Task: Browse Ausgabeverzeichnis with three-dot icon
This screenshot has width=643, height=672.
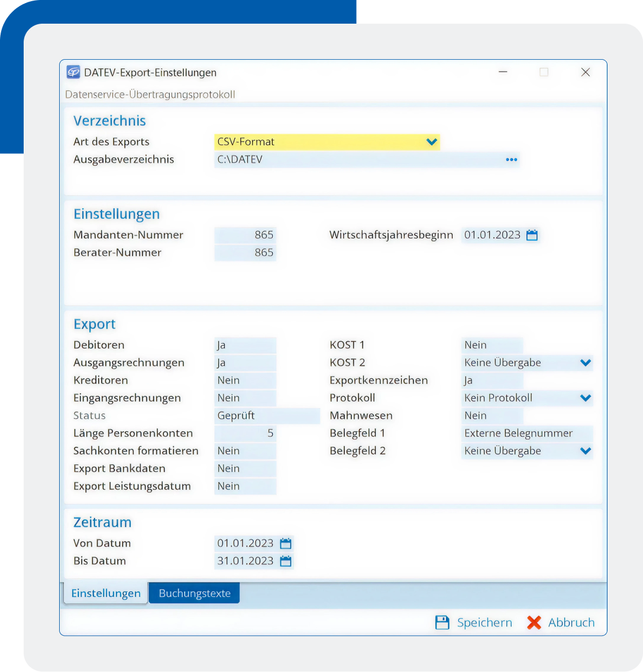Action: [511, 160]
